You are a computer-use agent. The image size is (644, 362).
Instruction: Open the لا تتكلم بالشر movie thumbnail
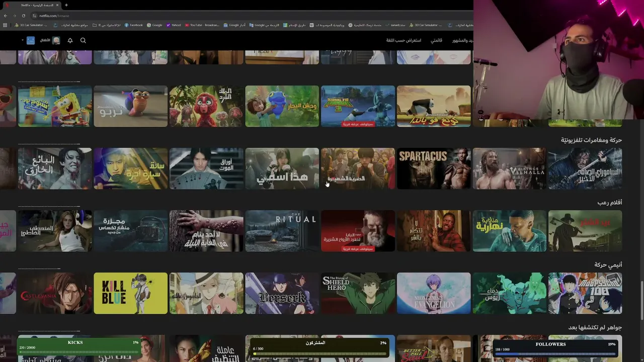pyautogui.click(x=434, y=231)
